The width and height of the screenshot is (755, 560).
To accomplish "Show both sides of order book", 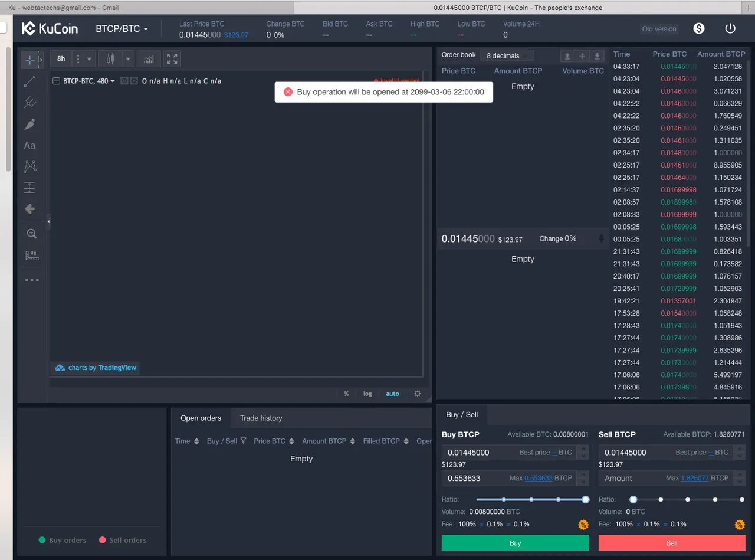I will pos(582,56).
